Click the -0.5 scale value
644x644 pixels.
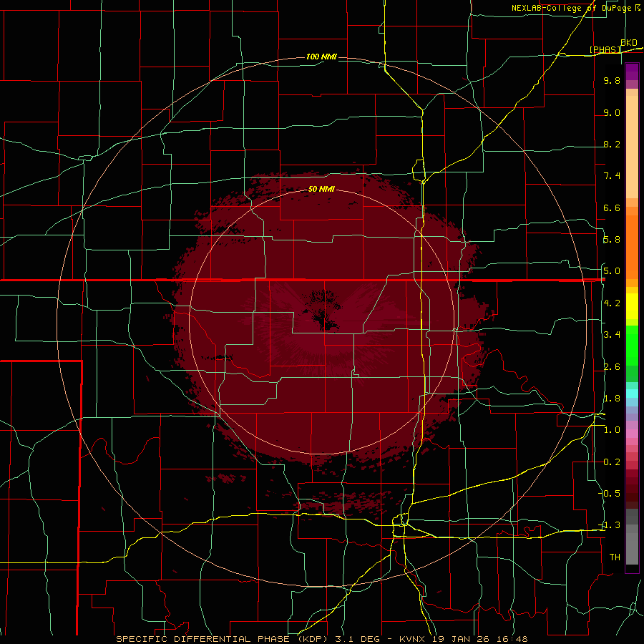[x=610, y=494]
